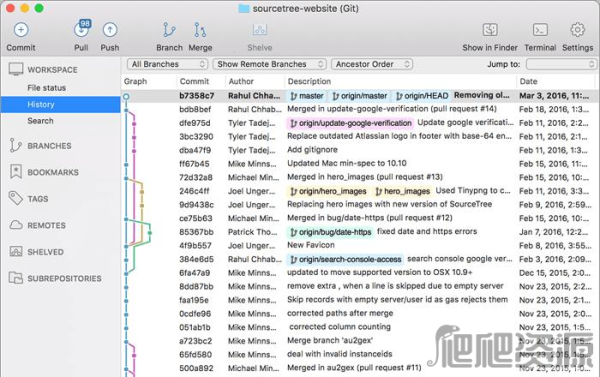Screen dimensions: 600x377
Task: Click the Push toolbar icon
Action: tap(110, 30)
